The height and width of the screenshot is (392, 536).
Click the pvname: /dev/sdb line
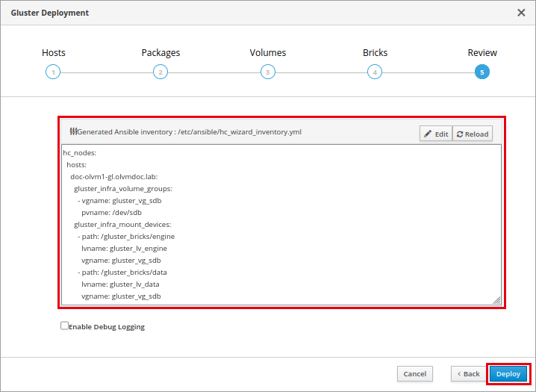click(x=111, y=213)
